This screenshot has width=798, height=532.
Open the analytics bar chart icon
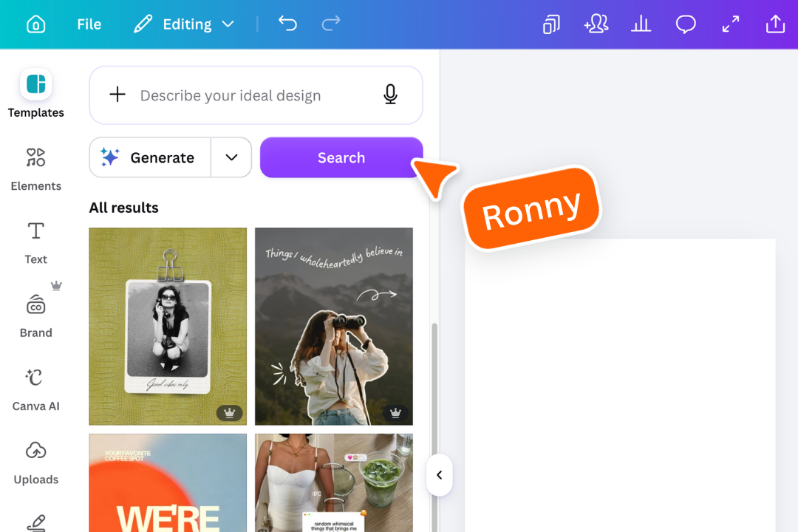pyautogui.click(x=641, y=24)
